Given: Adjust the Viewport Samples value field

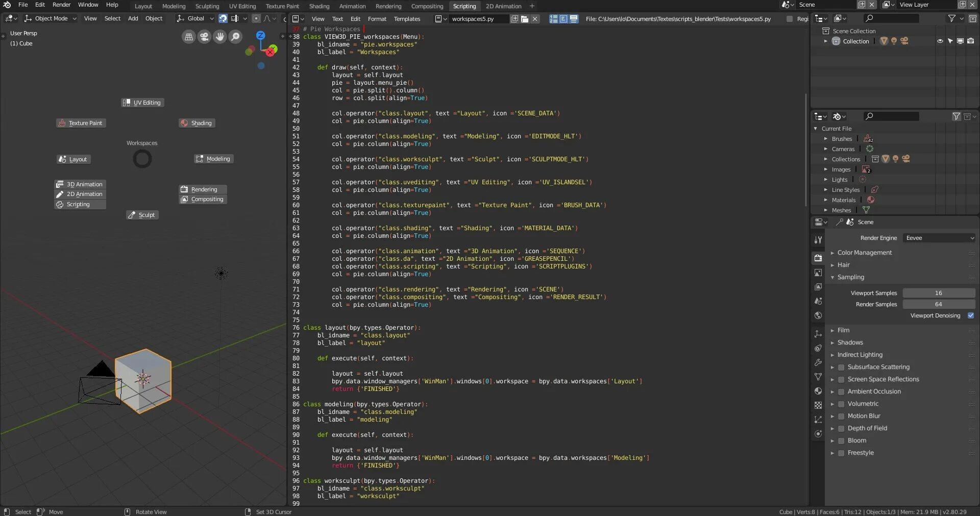Looking at the screenshot, I should click(939, 293).
